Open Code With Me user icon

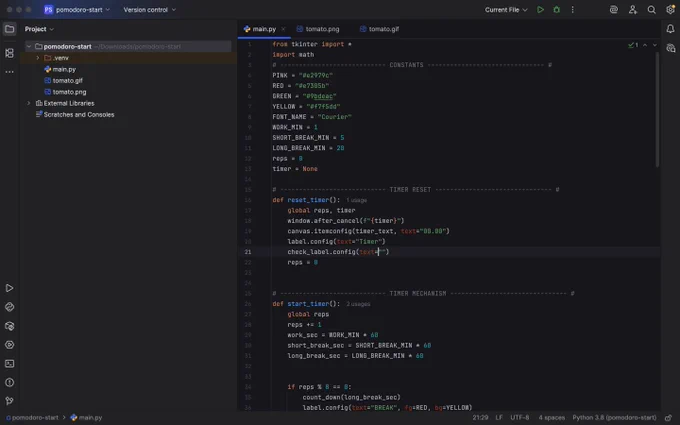click(633, 10)
